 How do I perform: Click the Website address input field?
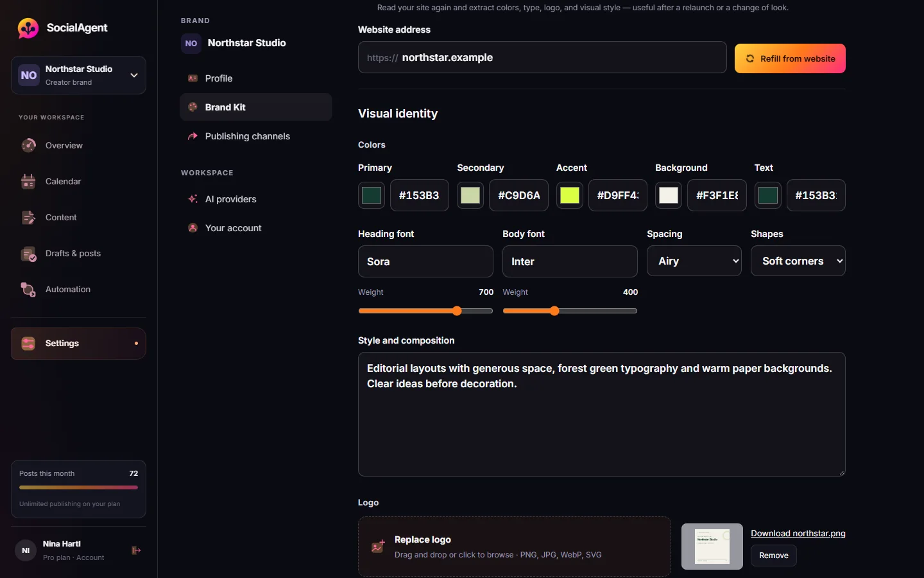click(542, 57)
